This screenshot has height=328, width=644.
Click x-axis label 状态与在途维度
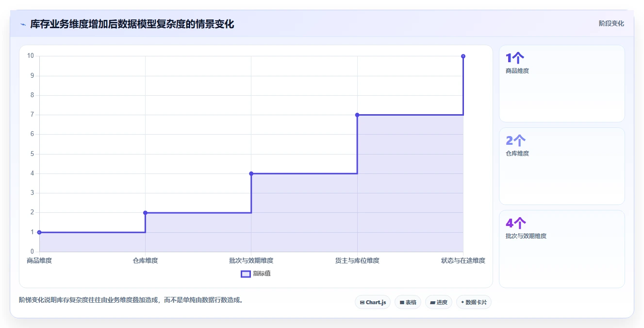point(463,260)
